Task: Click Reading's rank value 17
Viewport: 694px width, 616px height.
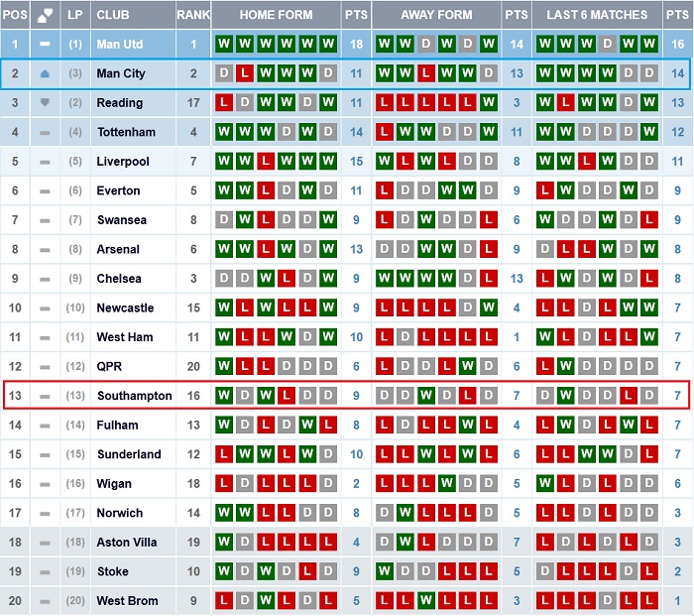Action: (x=193, y=103)
